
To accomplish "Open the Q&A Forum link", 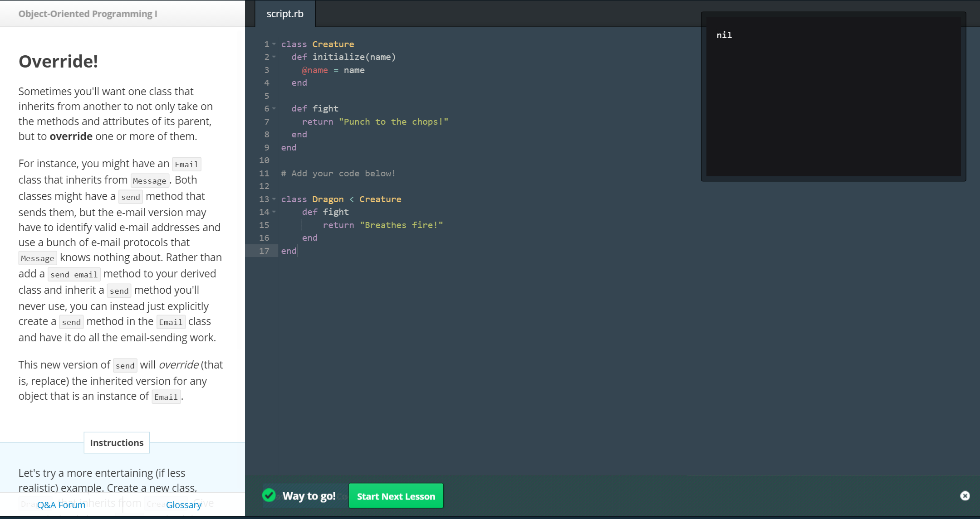I will point(61,504).
